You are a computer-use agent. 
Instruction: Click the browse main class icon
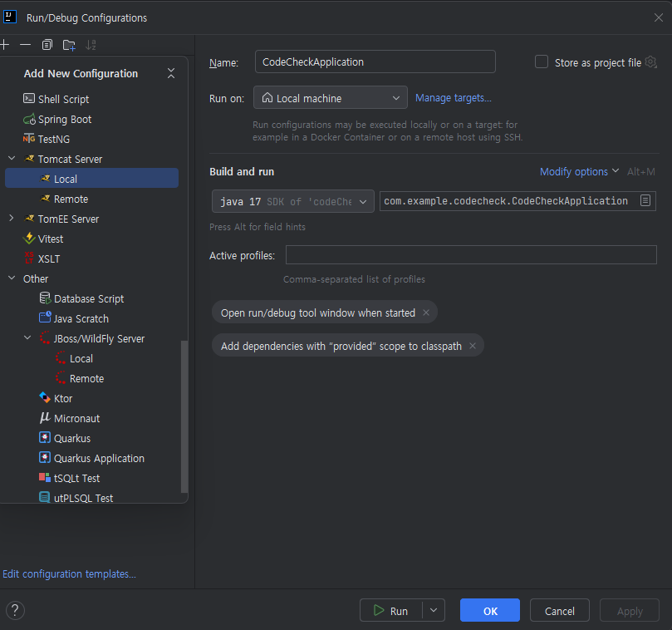pyautogui.click(x=645, y=200)
